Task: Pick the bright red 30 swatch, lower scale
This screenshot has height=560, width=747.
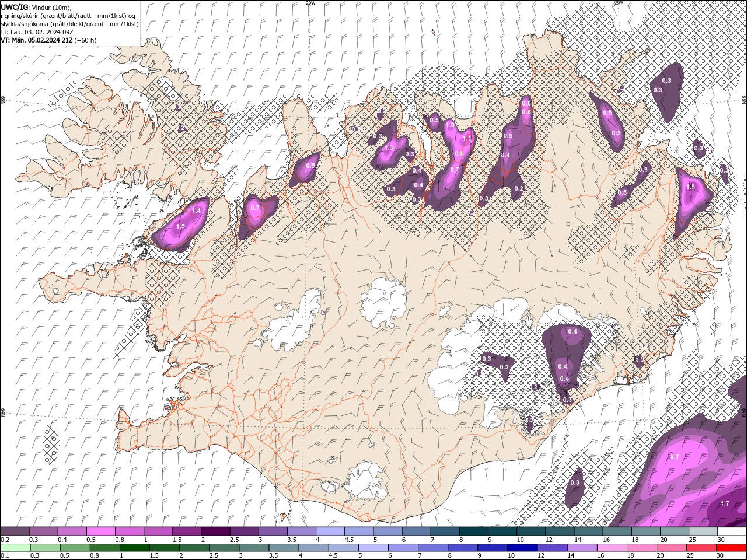Action: pos(731,548)
